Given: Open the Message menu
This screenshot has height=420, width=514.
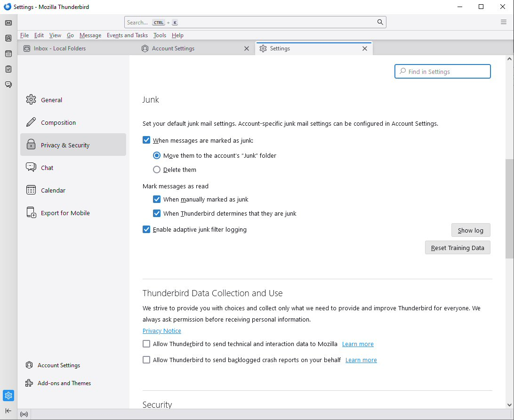Looking at the screenshot, I should [90, 35].
